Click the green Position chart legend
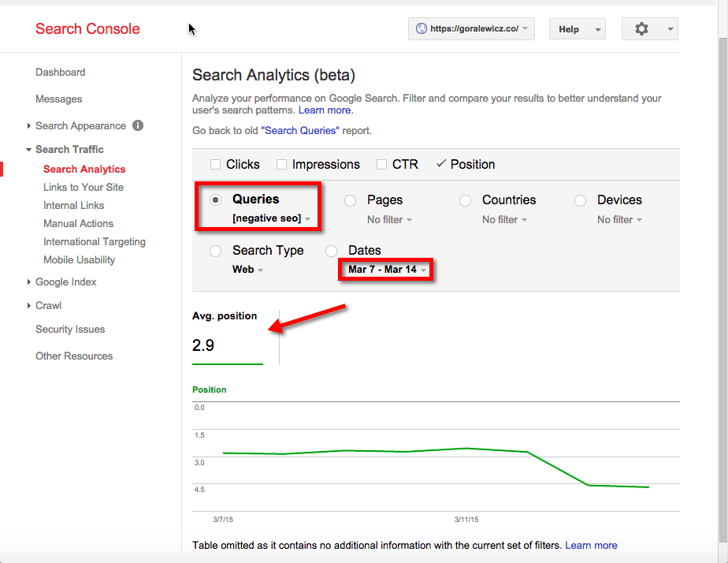 click(x=210, y=390)
